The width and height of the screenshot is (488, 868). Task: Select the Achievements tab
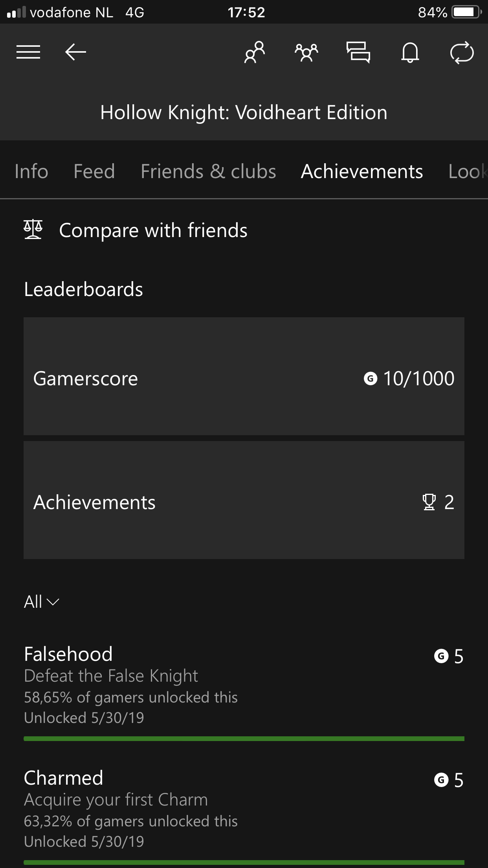click(x=362, y=171)
